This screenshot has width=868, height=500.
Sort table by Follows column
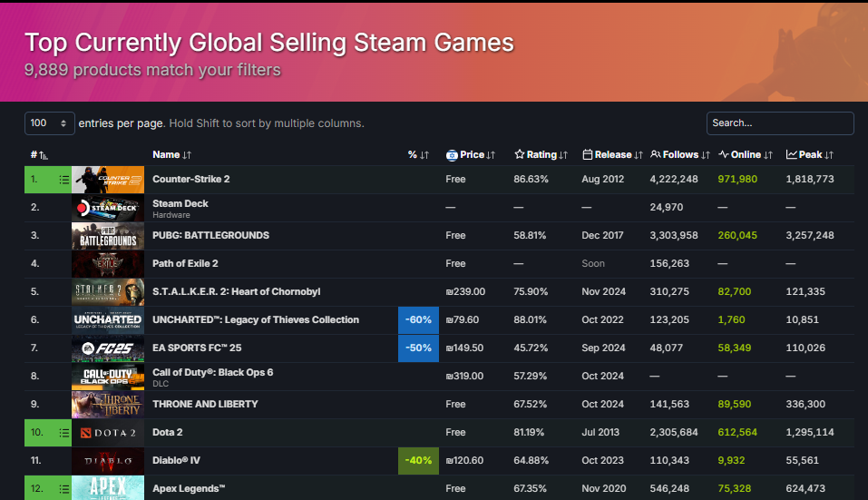(679, 155)
